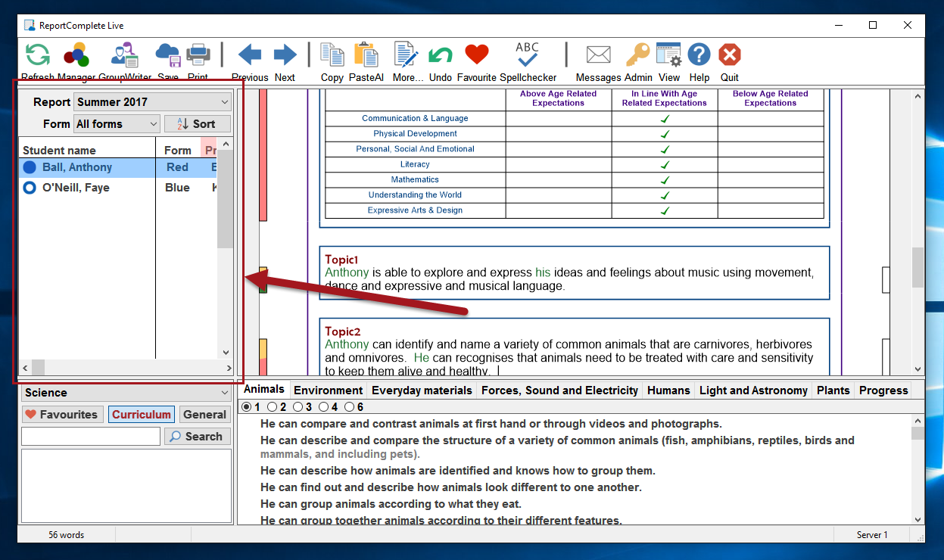Mark statement as Favourite with heart icon

point(476,54)
